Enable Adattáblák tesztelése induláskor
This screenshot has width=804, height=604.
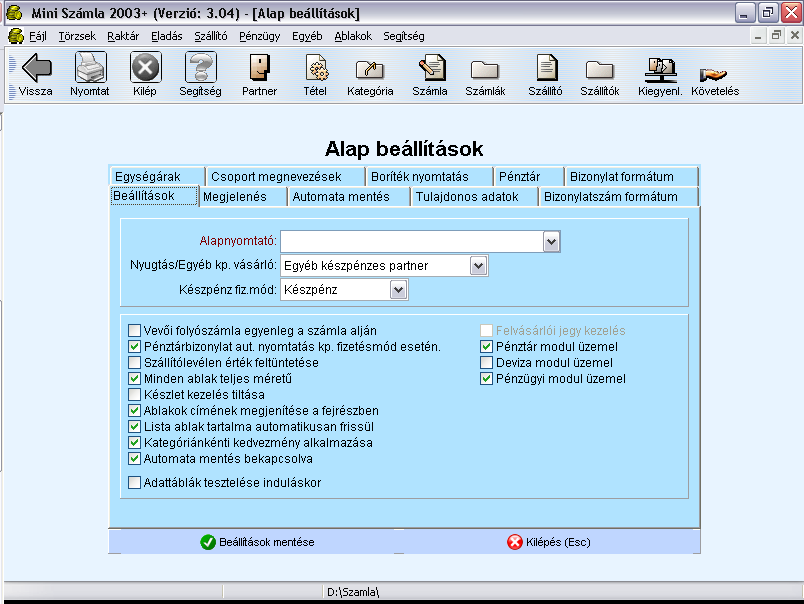point(134,482)
